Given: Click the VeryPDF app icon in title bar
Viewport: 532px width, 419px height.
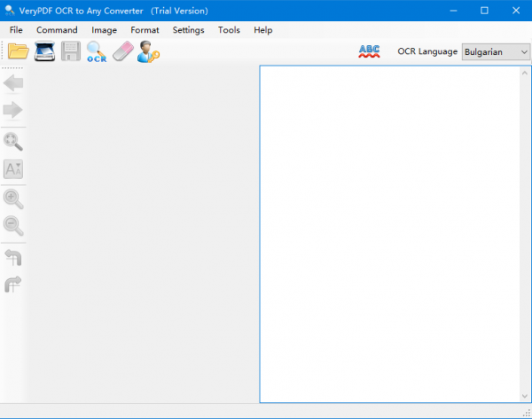Looking at the screenshot, I should click(10, 11).
